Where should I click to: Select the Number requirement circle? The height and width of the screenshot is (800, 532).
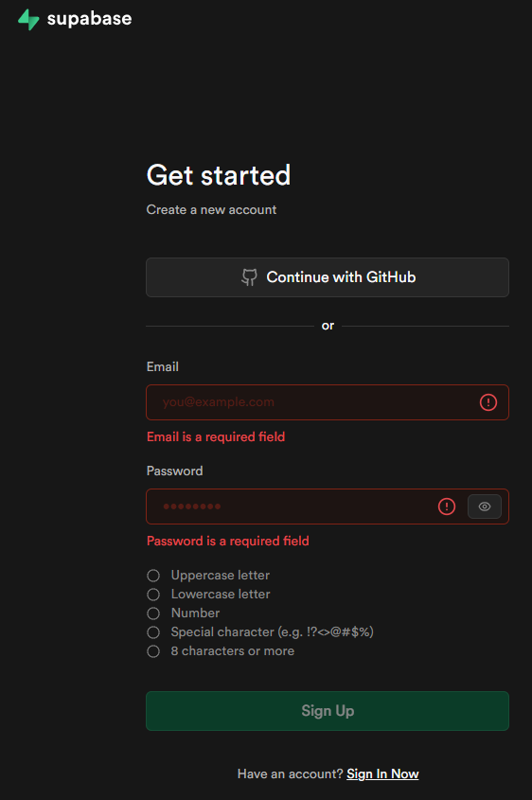(153, 613)
